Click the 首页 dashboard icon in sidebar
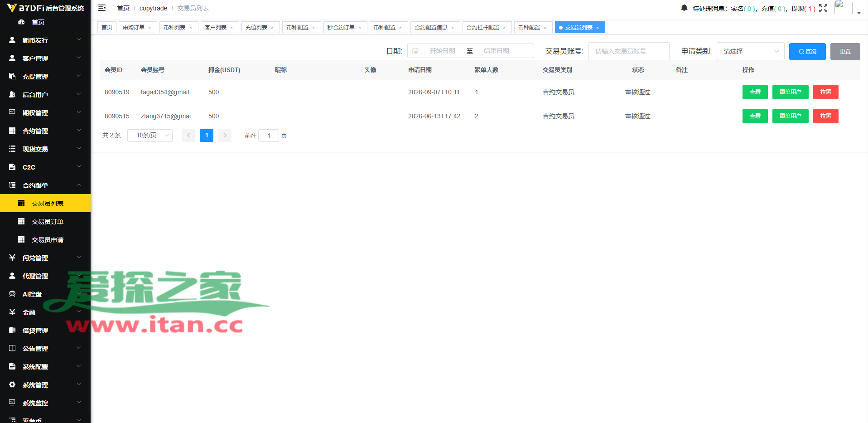The height and width of the screenshot is (423, 868). (x=21, y=22)
